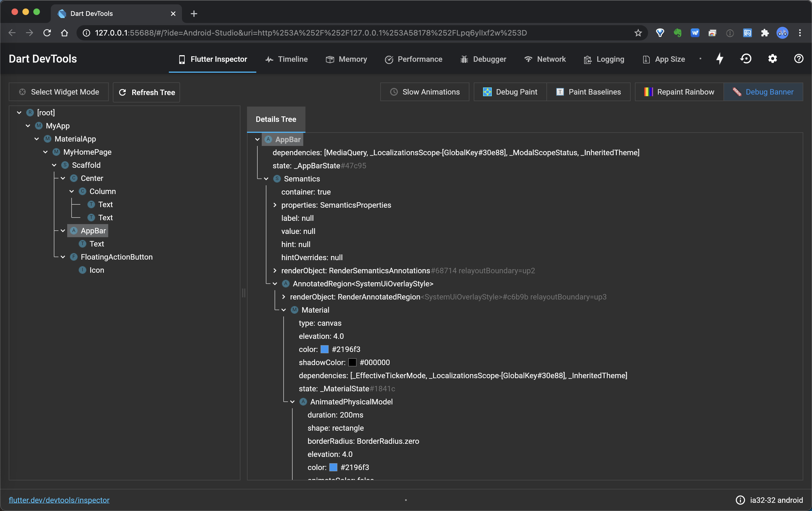Screen dimensions: 812x511
Task: Switch to the Timeline tab
Action: point(286,59)
